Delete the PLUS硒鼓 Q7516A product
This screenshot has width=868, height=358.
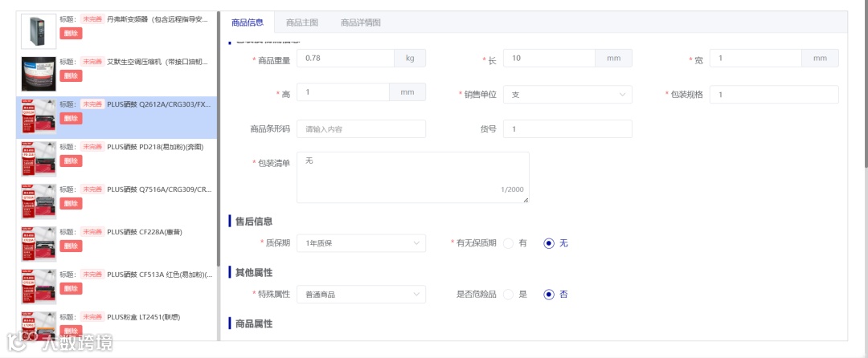tap(71, 203)
